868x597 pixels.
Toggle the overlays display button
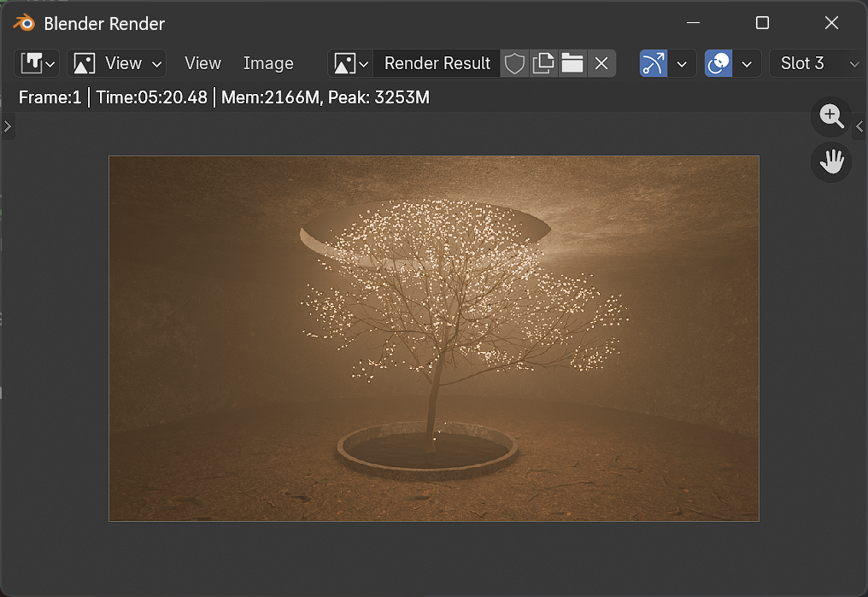(x=718, y=63)
